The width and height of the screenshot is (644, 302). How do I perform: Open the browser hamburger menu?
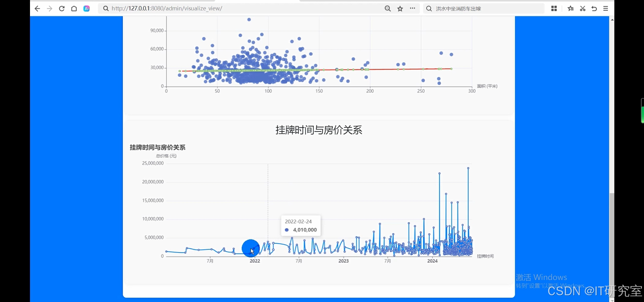606,8
